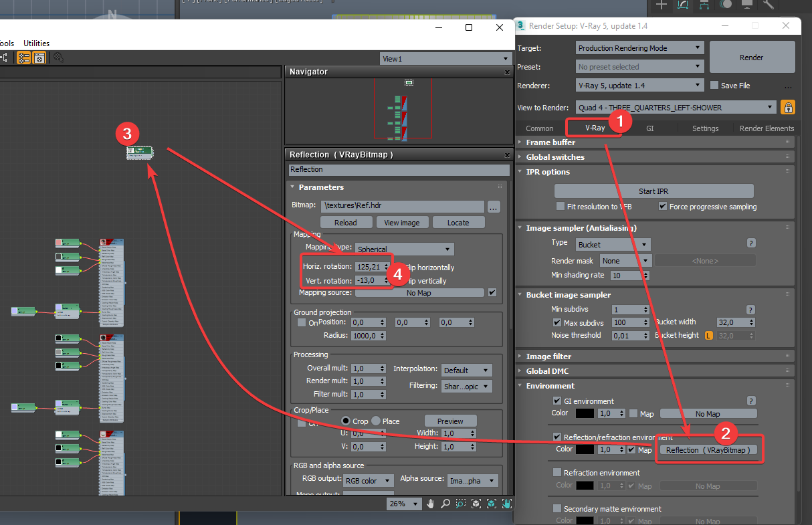Close the Navigator panel

(507, 72)
